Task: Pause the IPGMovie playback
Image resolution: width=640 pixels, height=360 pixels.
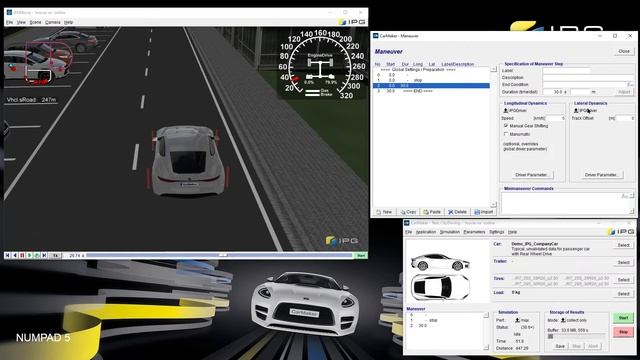Action: point(22,256)
